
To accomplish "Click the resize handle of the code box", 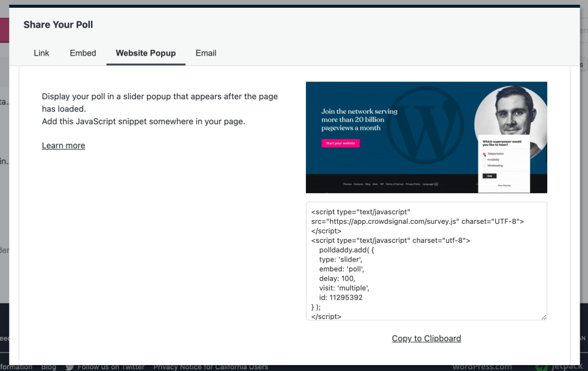I will [543, 317].
